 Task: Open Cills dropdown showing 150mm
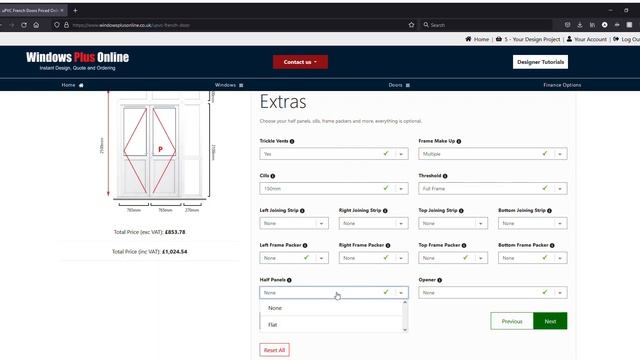click(333, 189)
